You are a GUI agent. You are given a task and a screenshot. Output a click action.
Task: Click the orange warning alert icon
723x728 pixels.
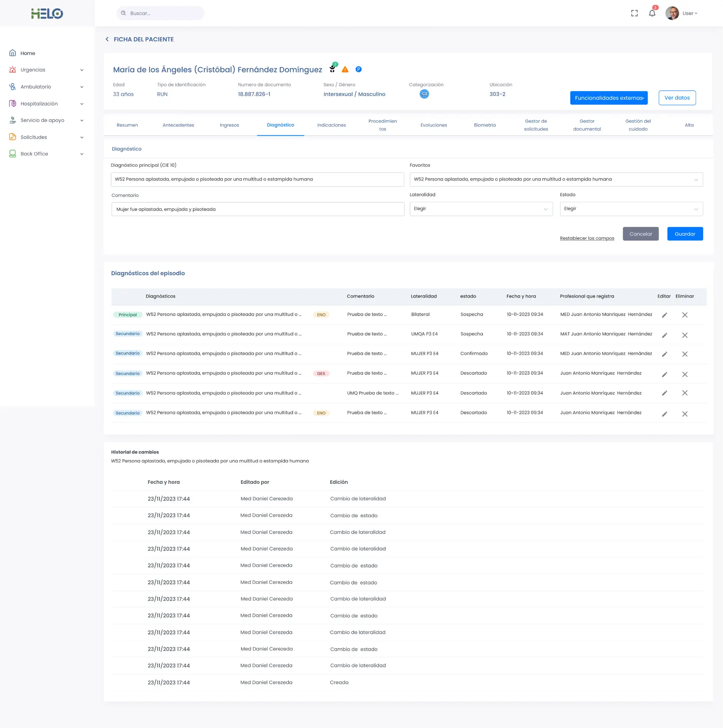click(x=345, y=69)
